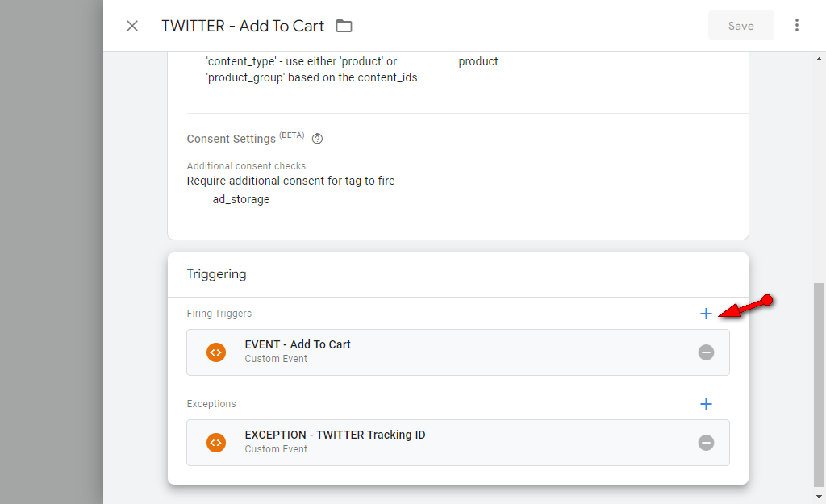Add an exception with the plus icon
Image resolution: width=826 pixels, height=504 pixels.
pyautogui.click(x=706, y=404)
